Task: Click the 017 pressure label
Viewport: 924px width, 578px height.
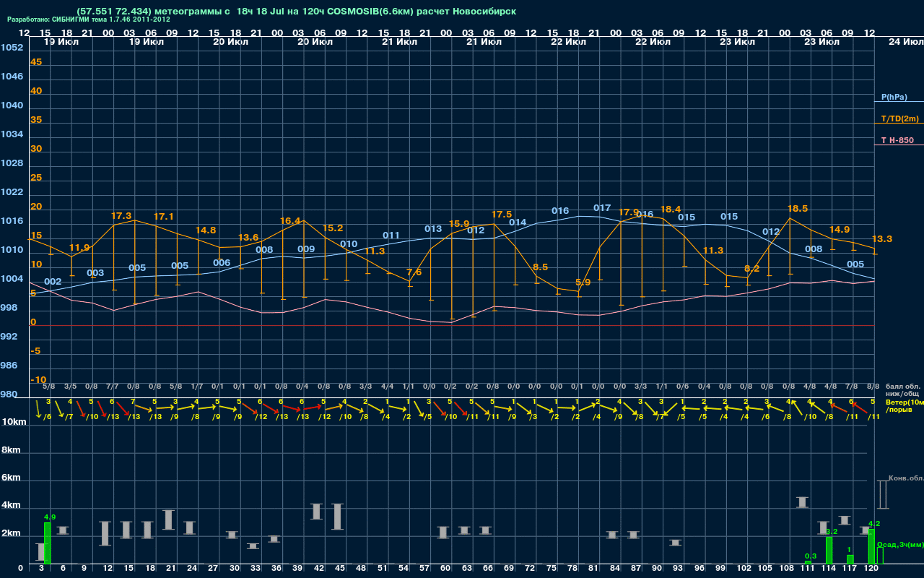Action: click(602, 208)
